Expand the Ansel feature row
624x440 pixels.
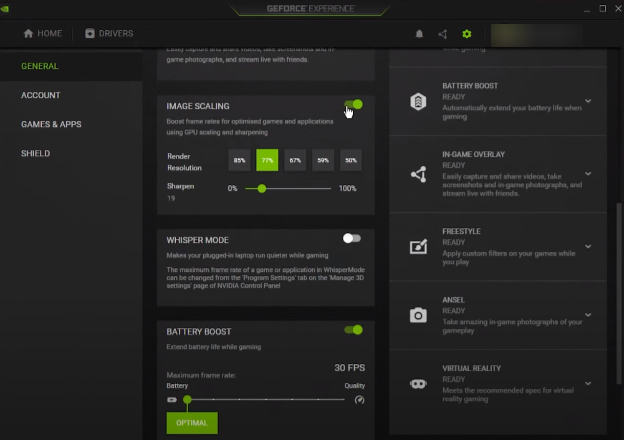point(588,315)
